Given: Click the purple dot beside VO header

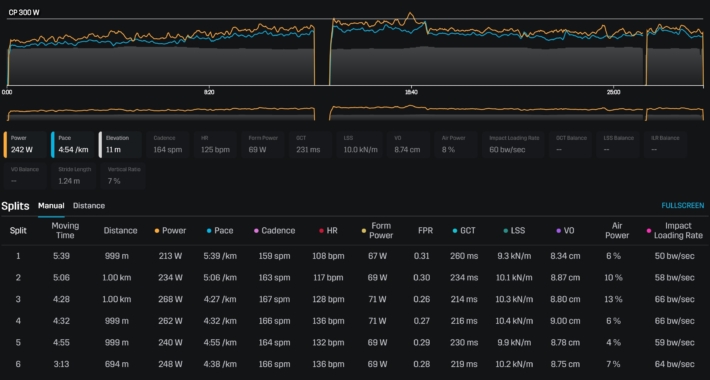Looking at the screenshot, I should pos(559,231).
